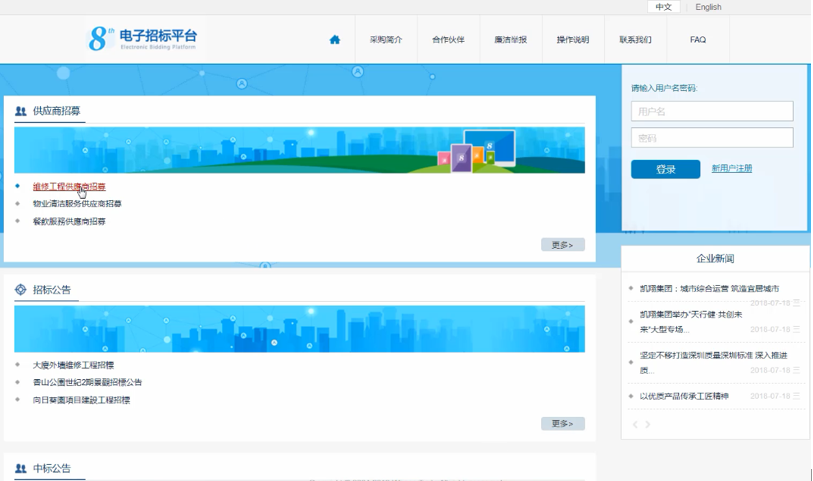Focus the 密码 password input field
This screenshot has width=813, height=481.
click(x=711, y=138)
